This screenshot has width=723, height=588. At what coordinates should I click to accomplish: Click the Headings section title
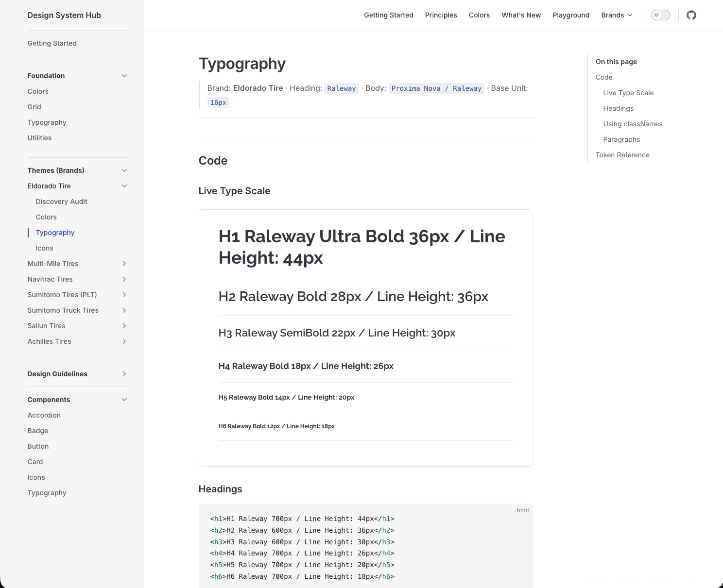click(x=221, y=489)
